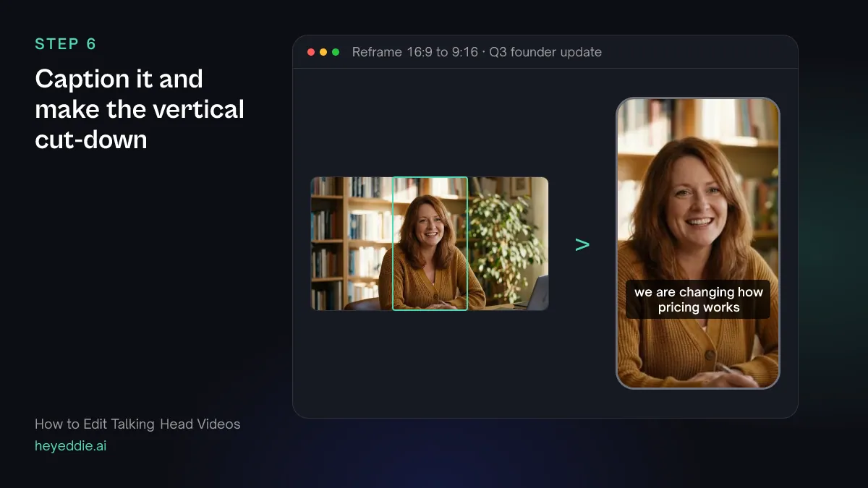Viewport: 868px width, 488px height.
Task: Open the vertical 9:16 phone preview
Action: [x=698, y=243]
